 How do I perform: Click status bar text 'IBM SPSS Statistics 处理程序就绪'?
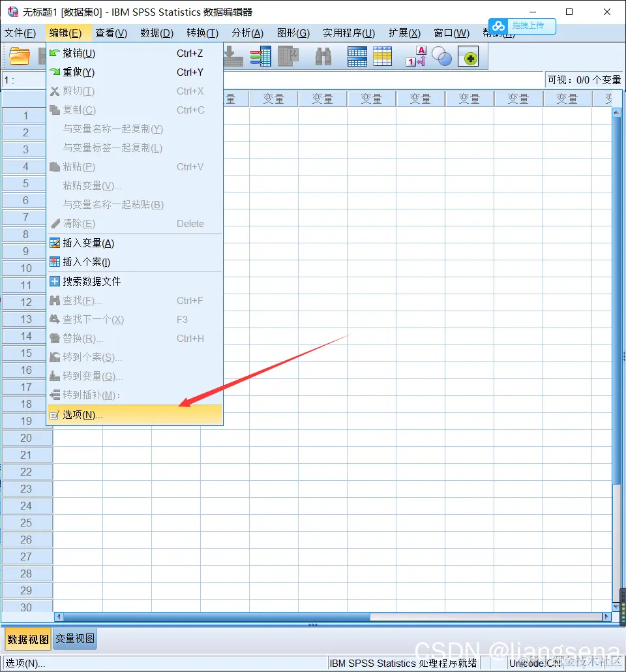(x=403, y=663)
